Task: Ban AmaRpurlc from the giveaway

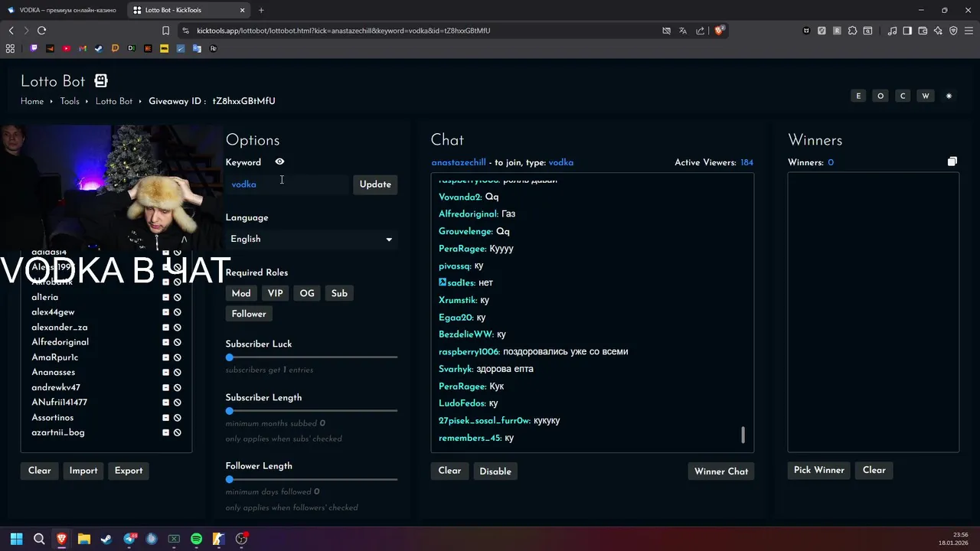Action: pyautogui.click(x=177, y=357)
